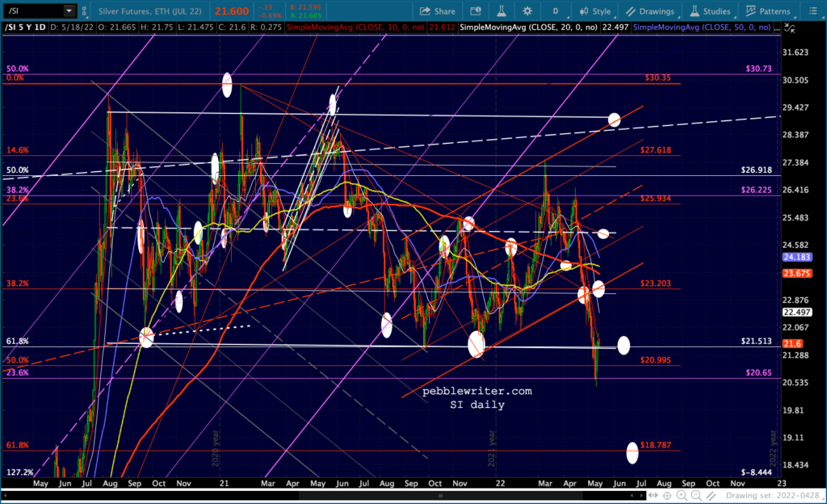
Task: Click the zoom in magnifier icon
Action: (682, 496)
